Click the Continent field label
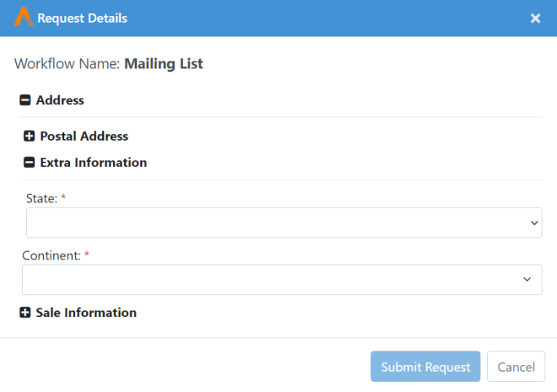The height and width of the screenshot is (392, 557). [51, 255]
